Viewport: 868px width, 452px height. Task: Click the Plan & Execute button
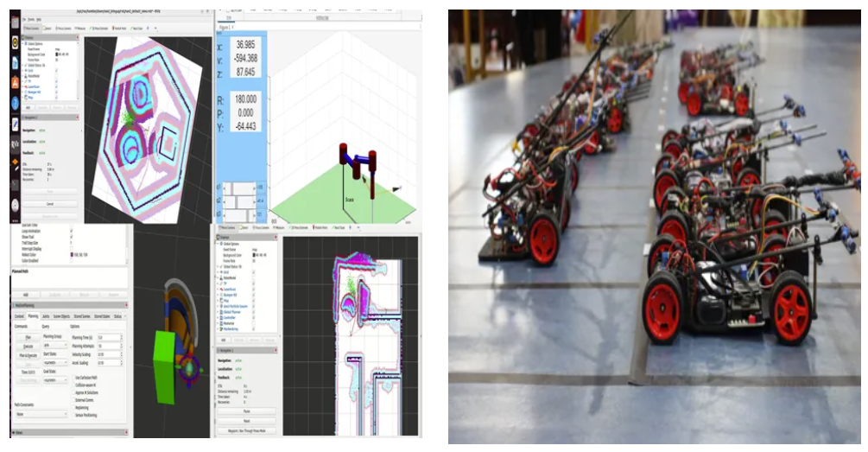(29, 355)
